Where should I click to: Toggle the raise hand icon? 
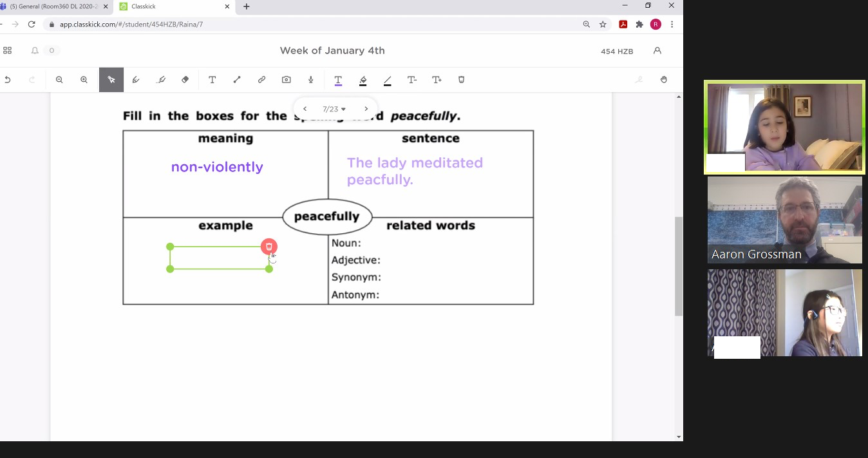tap(664, 80)
